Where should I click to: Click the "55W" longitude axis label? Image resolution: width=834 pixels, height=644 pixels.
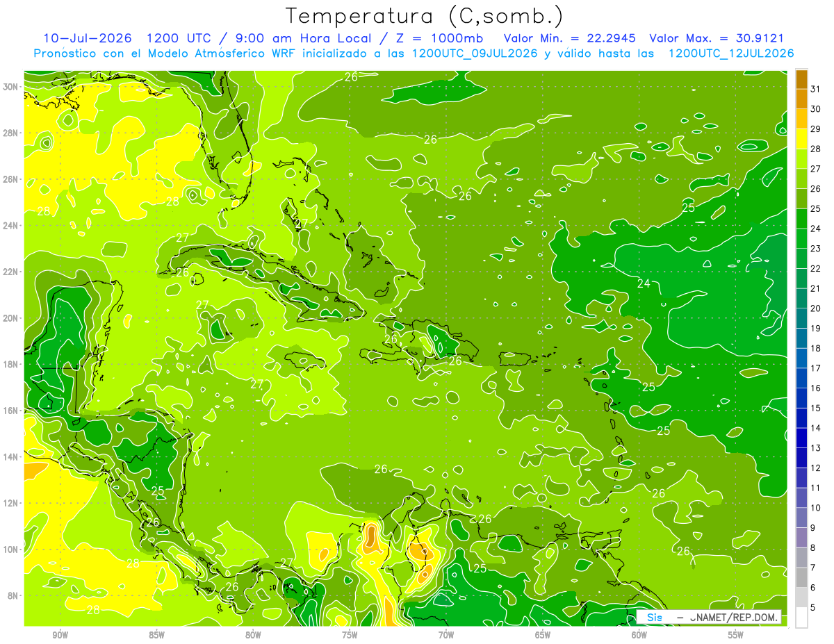point(736,635)
